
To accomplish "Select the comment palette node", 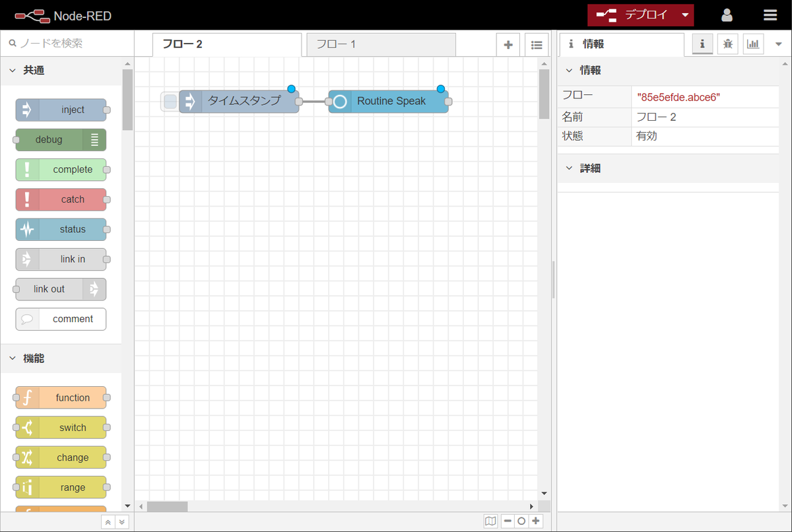I will 61,319.
